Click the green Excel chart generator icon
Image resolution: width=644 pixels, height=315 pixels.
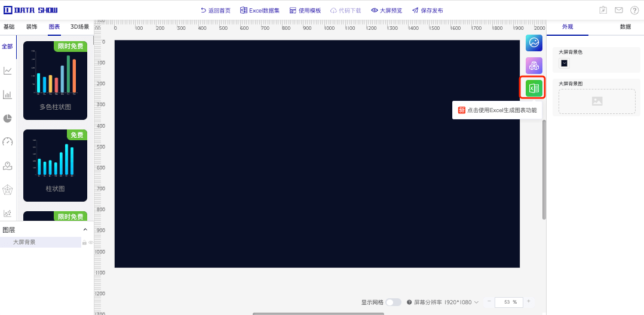tap(533, 88)
